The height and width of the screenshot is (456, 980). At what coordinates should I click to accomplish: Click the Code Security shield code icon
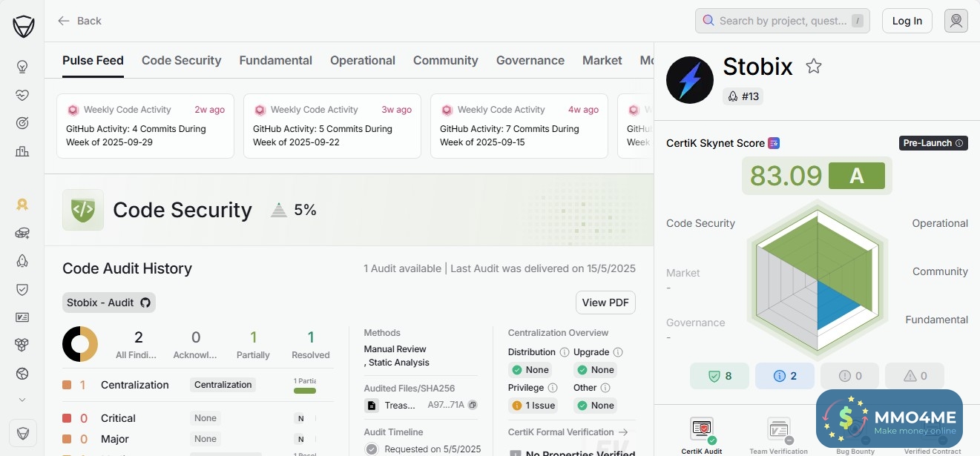(x=83, y=210)
